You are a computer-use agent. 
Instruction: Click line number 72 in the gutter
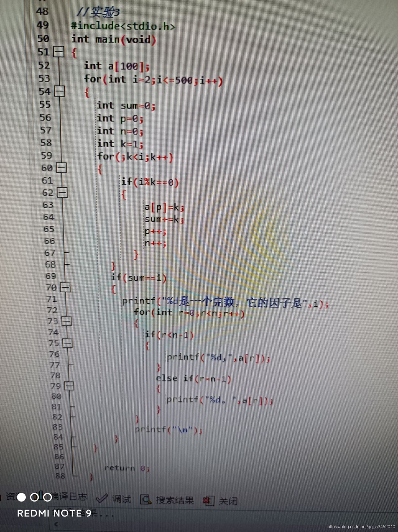(x=52, y=310)
